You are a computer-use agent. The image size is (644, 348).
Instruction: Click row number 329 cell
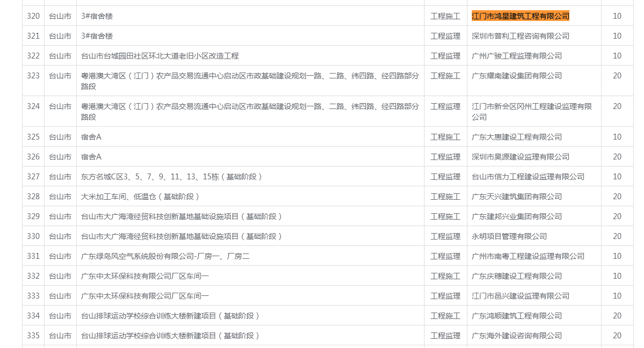coord(33,216)
